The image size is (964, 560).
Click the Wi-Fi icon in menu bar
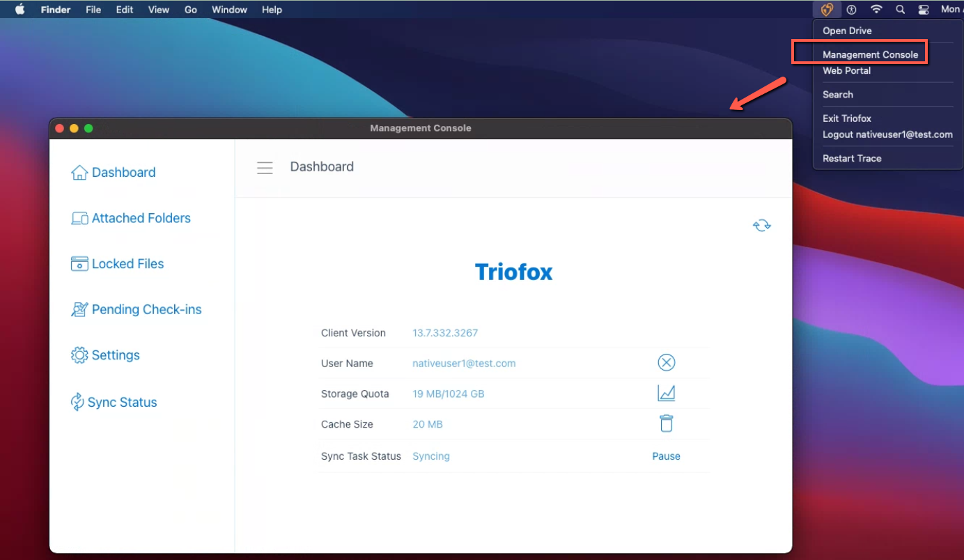(x=876, y=10)
